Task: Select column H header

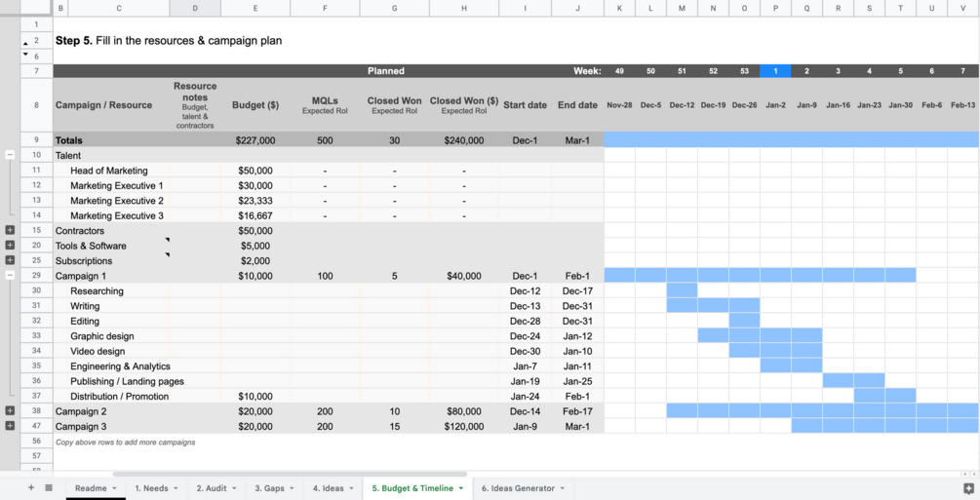Action: point(464,8)
